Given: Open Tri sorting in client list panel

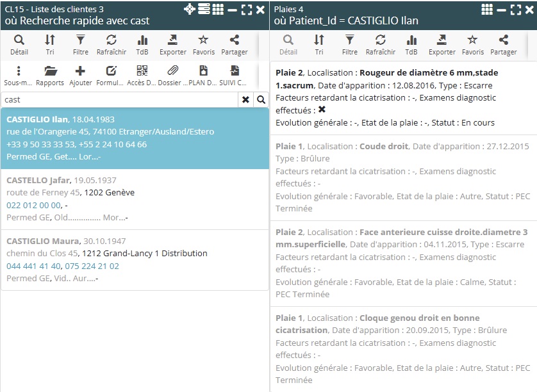Looking at the screenshot, I should (x=49, y=44).
